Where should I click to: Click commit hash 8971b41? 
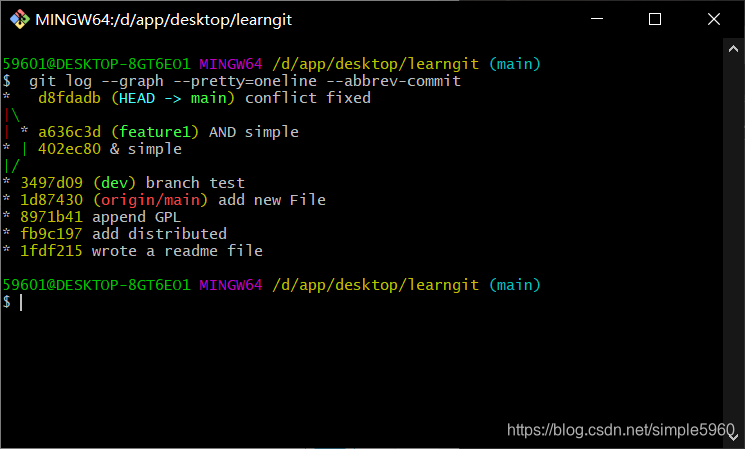click(51, 217)
